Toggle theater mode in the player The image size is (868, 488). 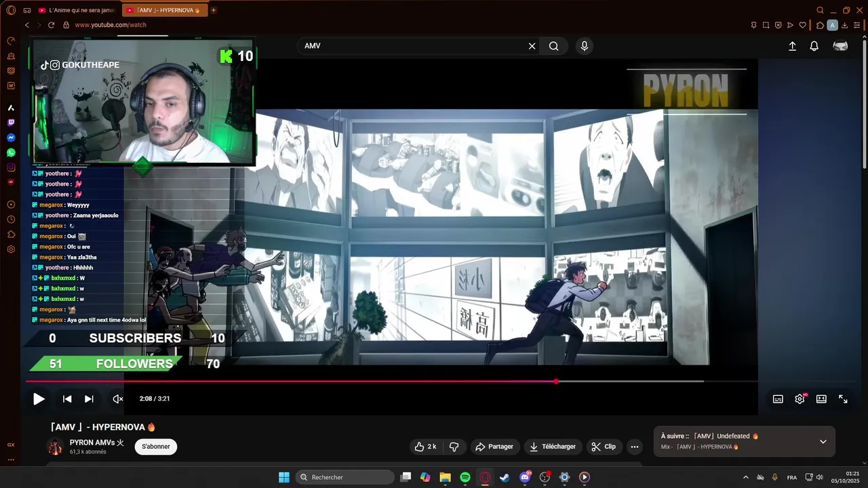coord(821,399)
